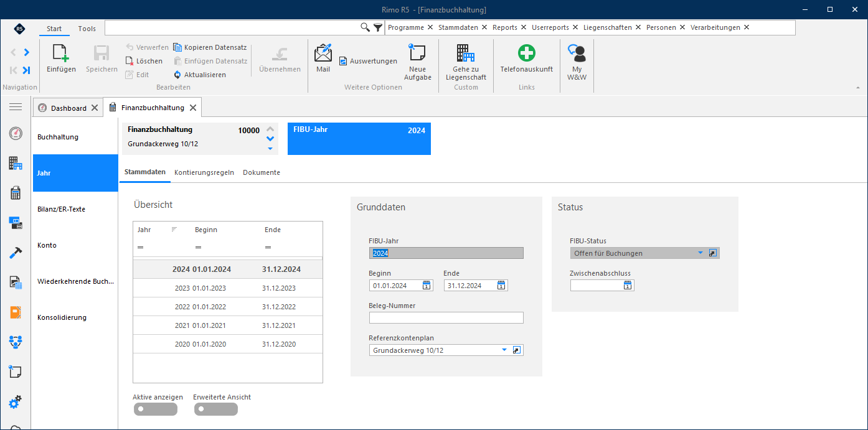Open Zwischenabschluss calendar picker
The width and height of the screenshot is (868, 430).
(x=628, y=286)
